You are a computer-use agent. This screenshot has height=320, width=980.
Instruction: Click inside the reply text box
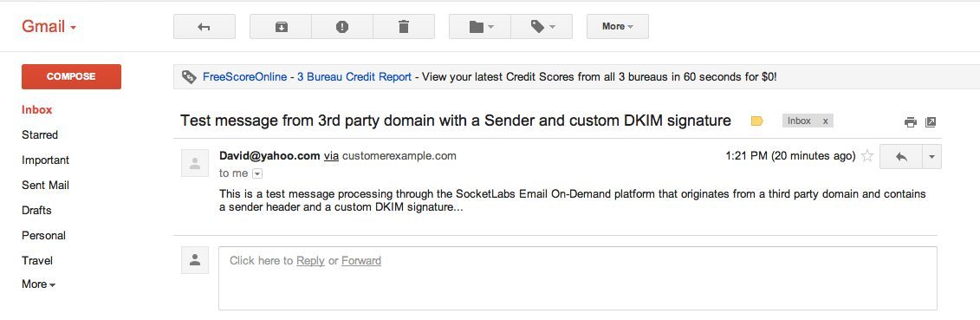tap(577, 278)
